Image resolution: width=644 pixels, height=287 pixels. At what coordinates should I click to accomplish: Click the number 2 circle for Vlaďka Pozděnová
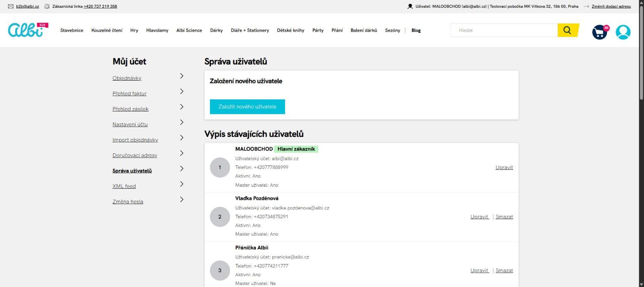(220, 217)
